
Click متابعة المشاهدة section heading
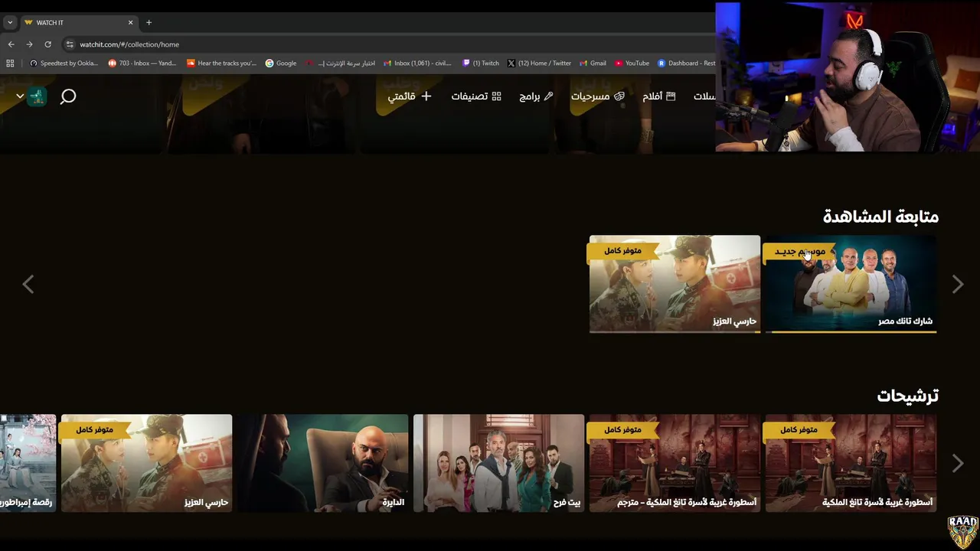(880, 217)
